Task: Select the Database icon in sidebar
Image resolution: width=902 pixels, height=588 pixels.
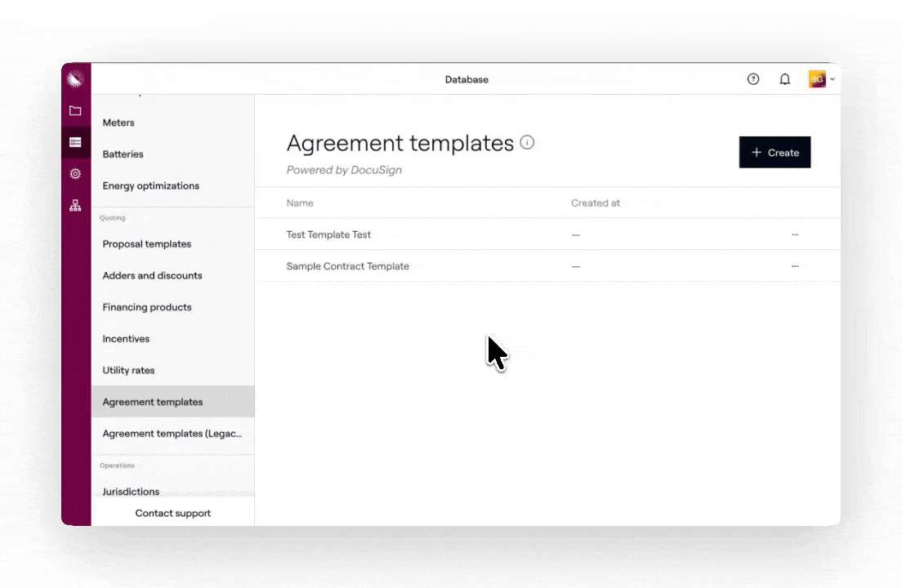Action: (x=75, y=143)
